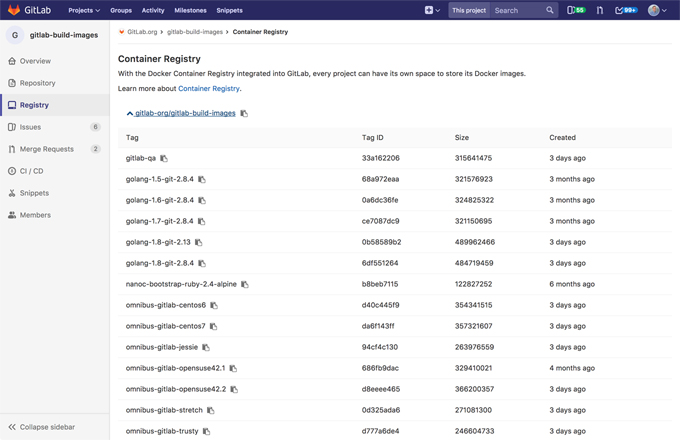This screenshot has width=680, height=440.
Task: Open CI / CD in the sidebar
Action: [x=31, y=171]
